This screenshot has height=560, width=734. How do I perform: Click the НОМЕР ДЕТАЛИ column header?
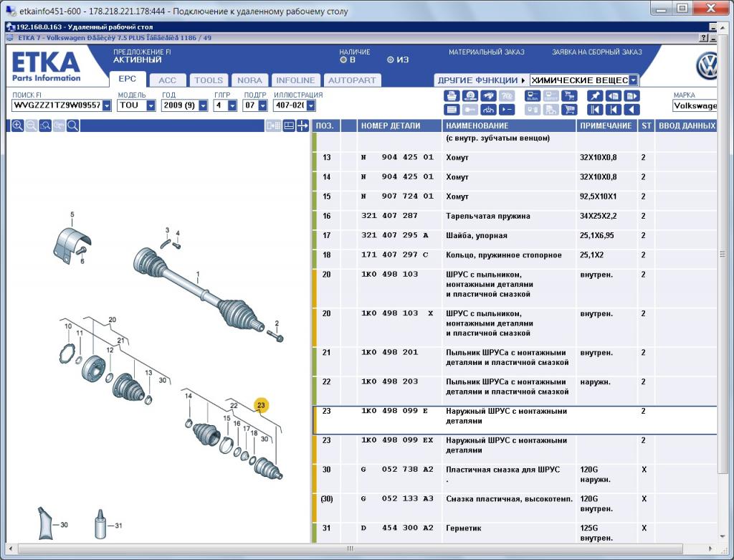[x=399, y=125]
